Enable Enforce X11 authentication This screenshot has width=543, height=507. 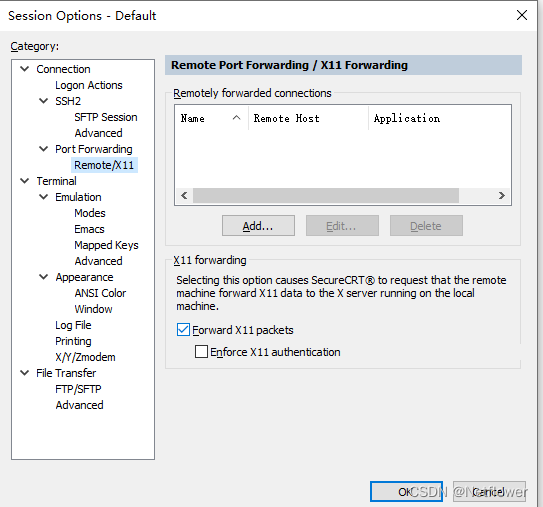[x=201, y=352]
